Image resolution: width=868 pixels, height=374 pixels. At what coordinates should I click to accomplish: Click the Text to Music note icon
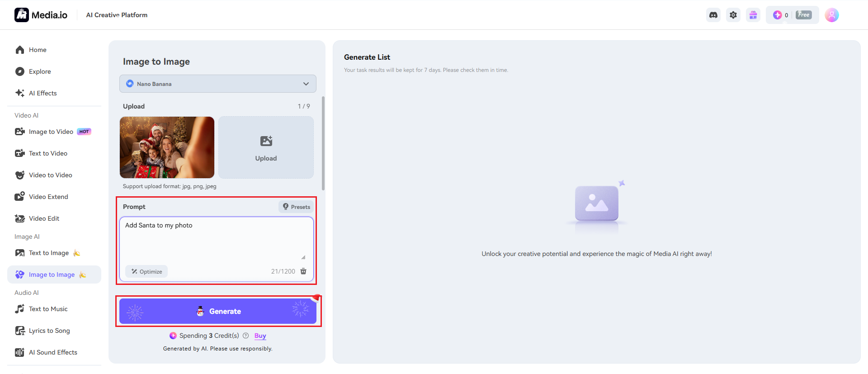click(20, 309)
